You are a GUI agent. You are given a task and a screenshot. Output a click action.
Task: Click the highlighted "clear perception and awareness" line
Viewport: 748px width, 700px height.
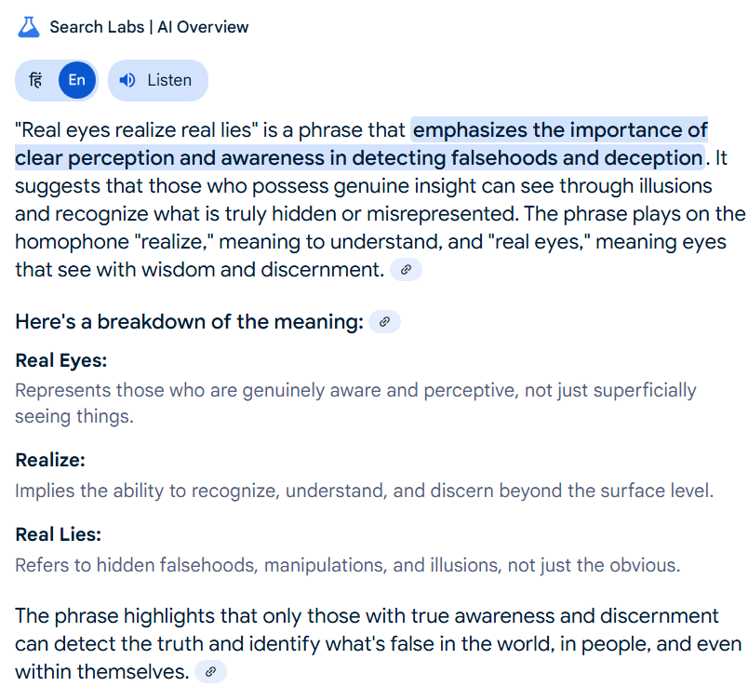click(x=360, y=158)
